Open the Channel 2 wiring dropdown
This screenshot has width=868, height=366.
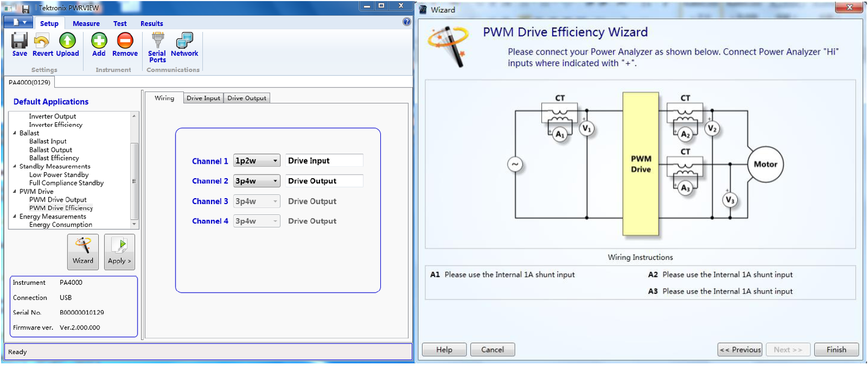click(x=257, y=181)
